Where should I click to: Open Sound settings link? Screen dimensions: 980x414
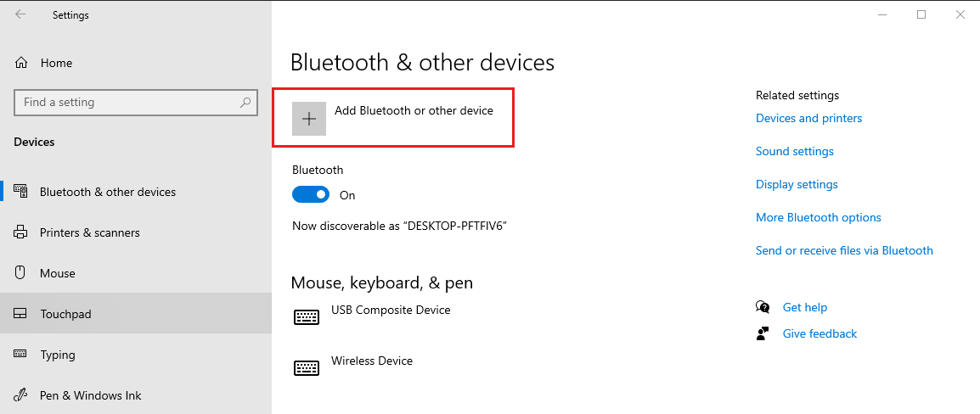(x=794, y=151)
